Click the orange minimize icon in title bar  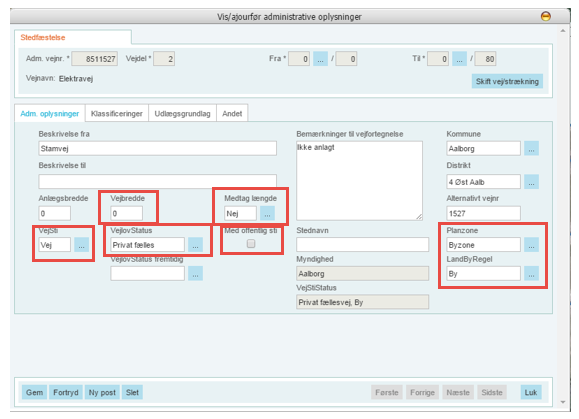(x=545, y=16)
